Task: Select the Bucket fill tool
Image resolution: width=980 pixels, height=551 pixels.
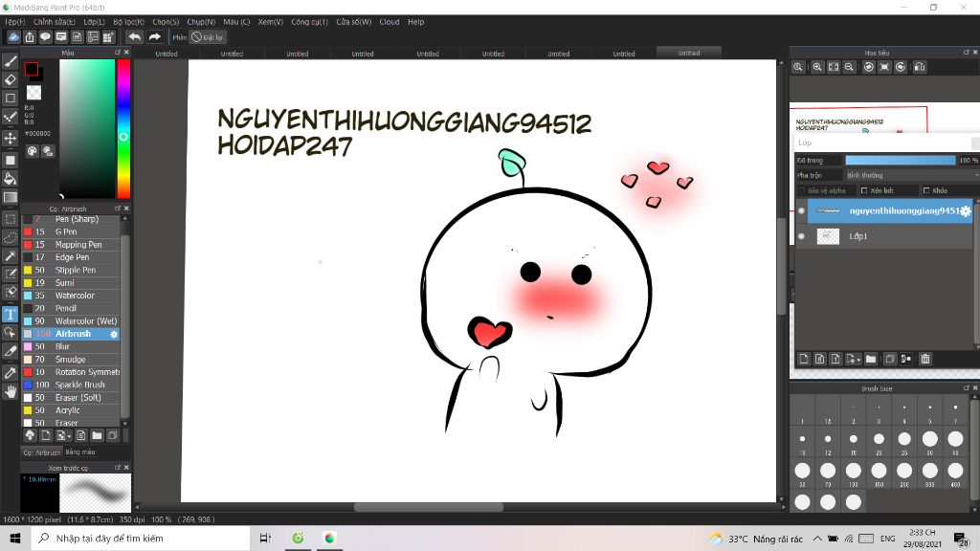Action: pyautogui.click(x=10, y=179)
